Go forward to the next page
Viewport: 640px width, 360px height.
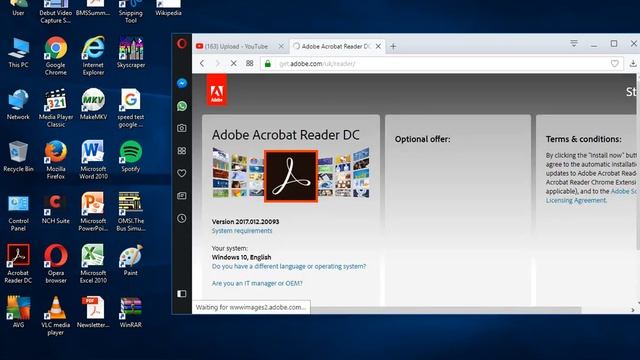point(218,63)
